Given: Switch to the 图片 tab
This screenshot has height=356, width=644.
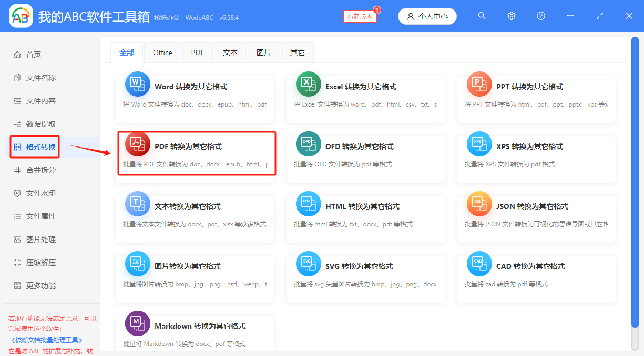Looking at the screenshot, I should [263, 52].
